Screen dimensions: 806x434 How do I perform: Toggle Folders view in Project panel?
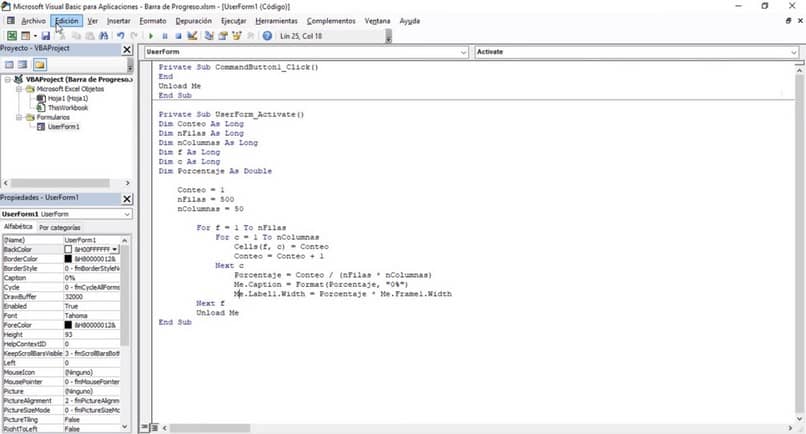click(x=41, y=65)
